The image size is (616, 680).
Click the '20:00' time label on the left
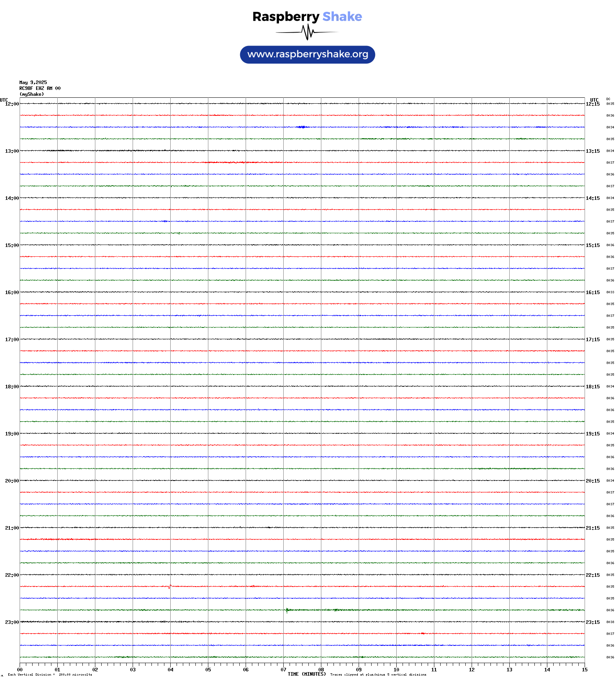12,481
